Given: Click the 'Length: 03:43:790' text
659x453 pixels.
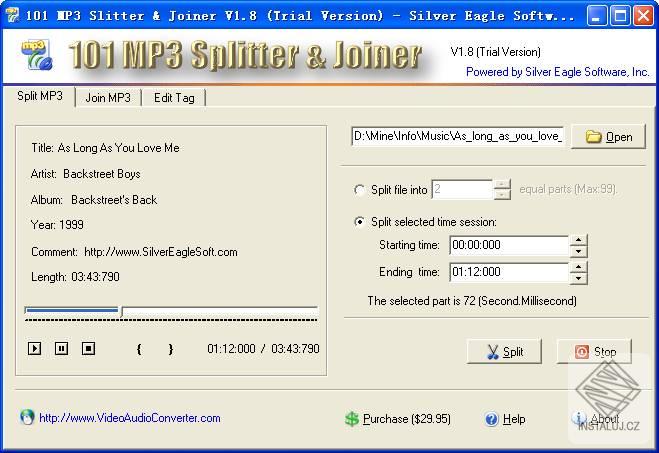Looking at the screenshot, I should coord(75,277).
